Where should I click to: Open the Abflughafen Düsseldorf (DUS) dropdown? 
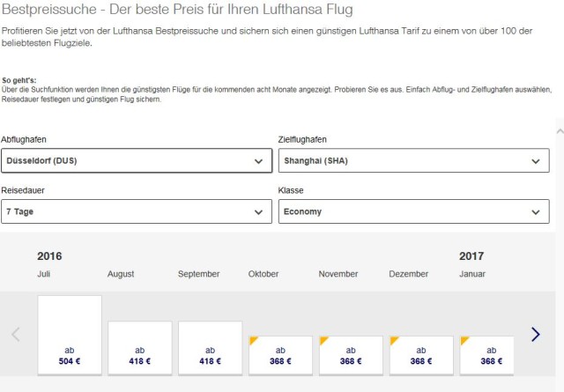click(137, 160)
